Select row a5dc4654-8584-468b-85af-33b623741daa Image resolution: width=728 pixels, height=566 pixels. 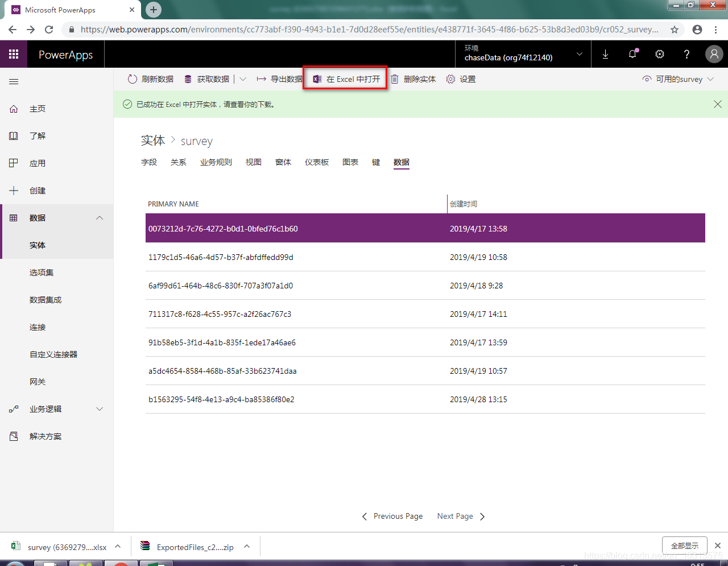(x=425, y=371)
